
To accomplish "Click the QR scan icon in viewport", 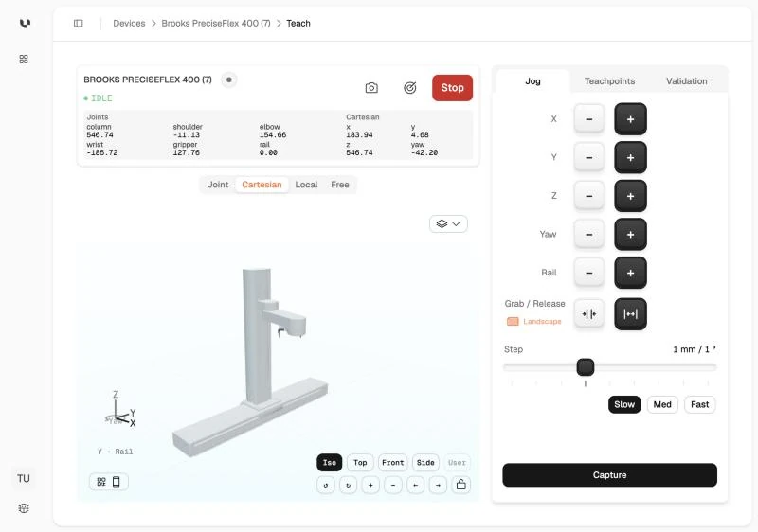I will click(101, 482).
